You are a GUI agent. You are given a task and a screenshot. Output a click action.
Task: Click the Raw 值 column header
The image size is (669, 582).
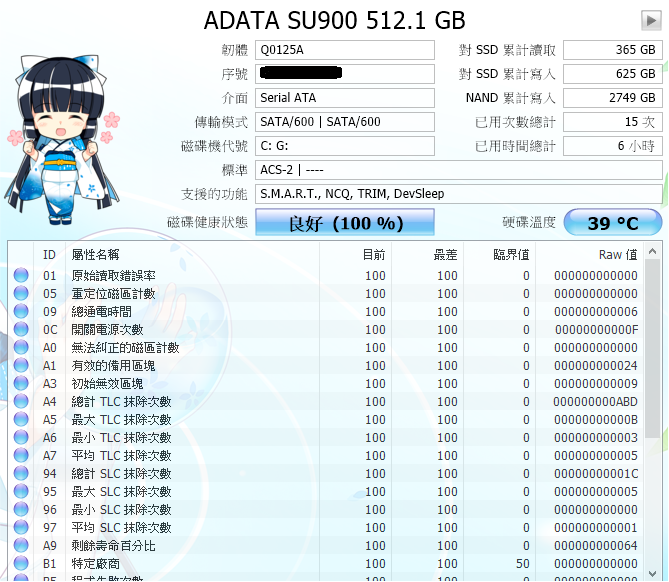coord(590,255)
